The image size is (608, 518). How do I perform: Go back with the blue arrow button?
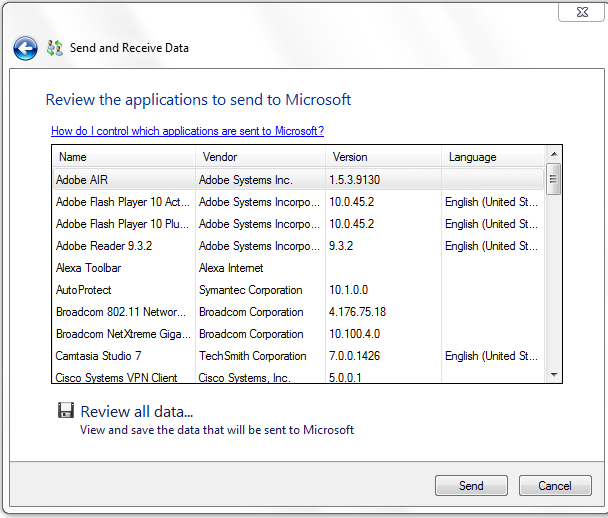coord(25,48)
